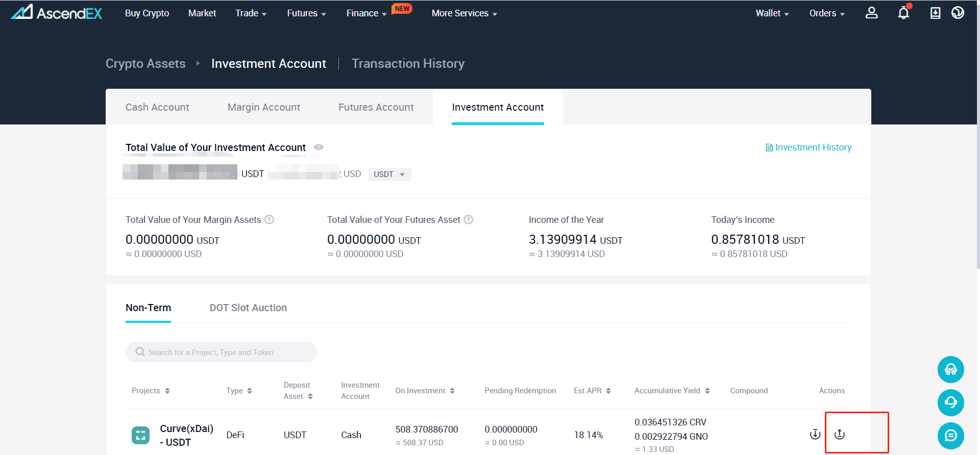
Task: Switch to Margin Account tab
Action: click(x=264, y=107)
